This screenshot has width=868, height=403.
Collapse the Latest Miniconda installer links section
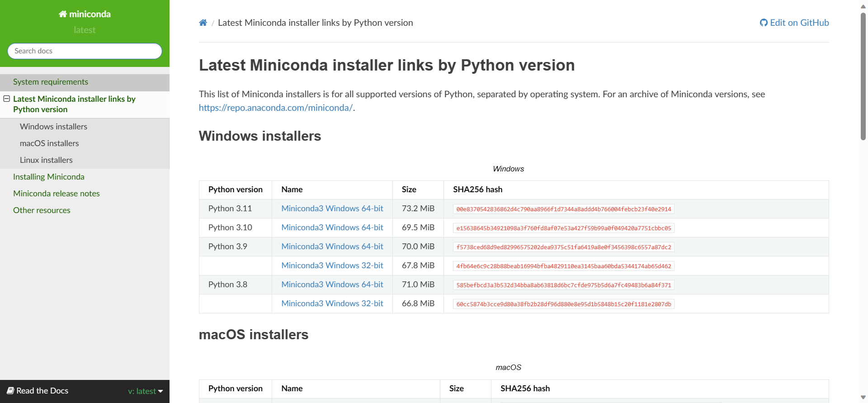7,99
